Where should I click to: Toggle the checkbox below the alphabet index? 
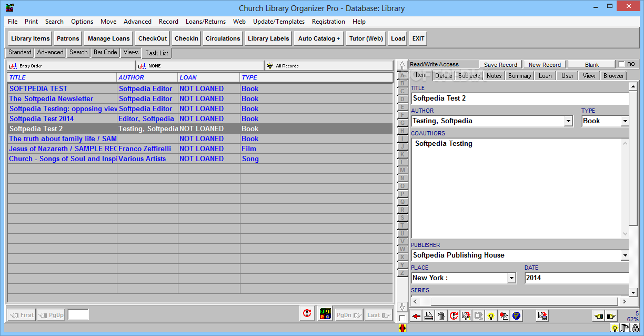pyautogui.click(x=402, y=318)
